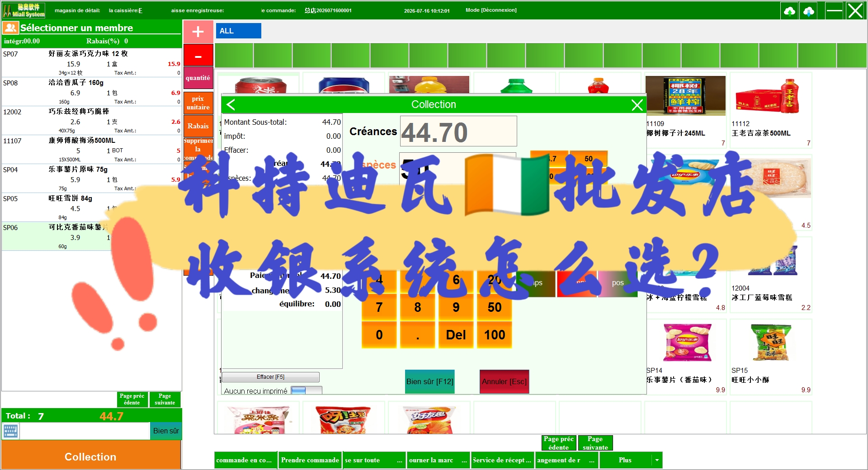The height and width of the screenshot is (470, 868).
Task: Select cart row SP08
Action: (92, 91)
